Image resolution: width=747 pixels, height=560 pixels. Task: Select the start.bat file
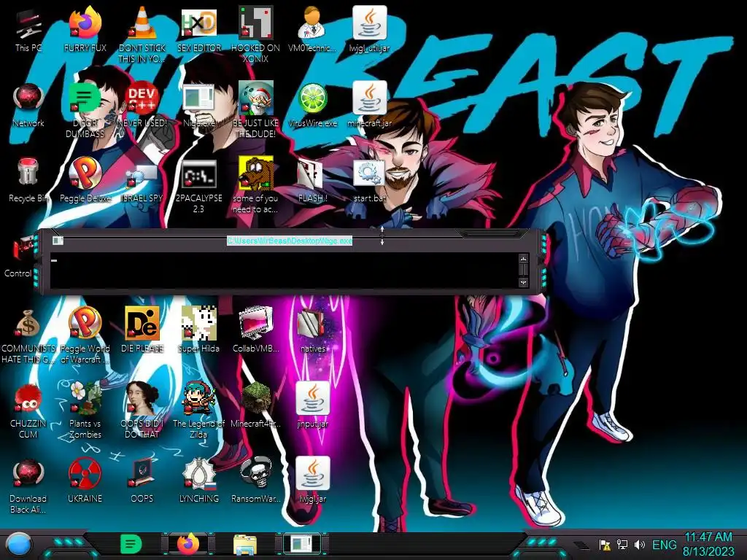point(370,182)
